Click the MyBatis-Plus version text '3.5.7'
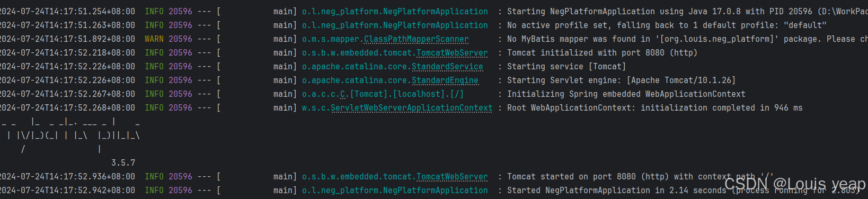The height and width of the screenshot is (199, 868). [123, 163]
